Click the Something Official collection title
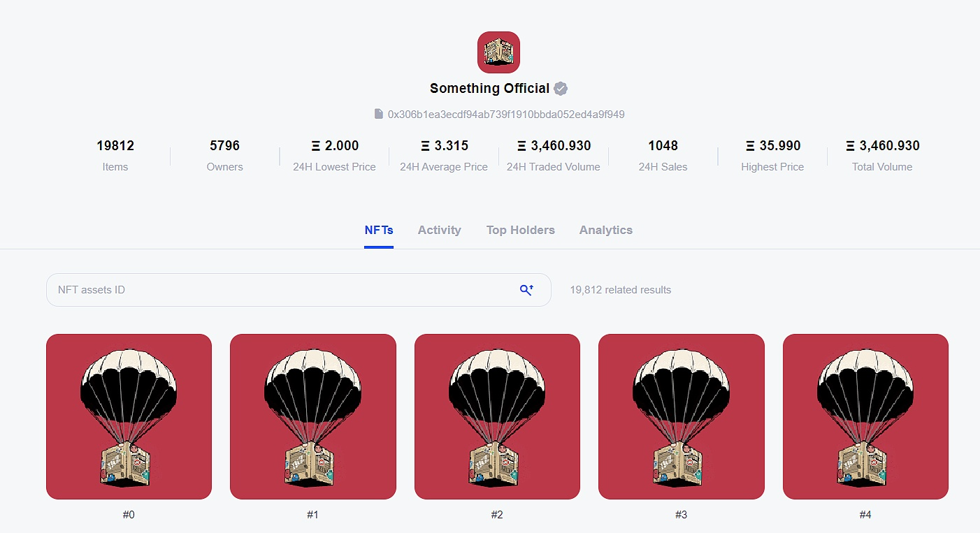The width and height of the screenshot is (980, 533). (489, 89)
